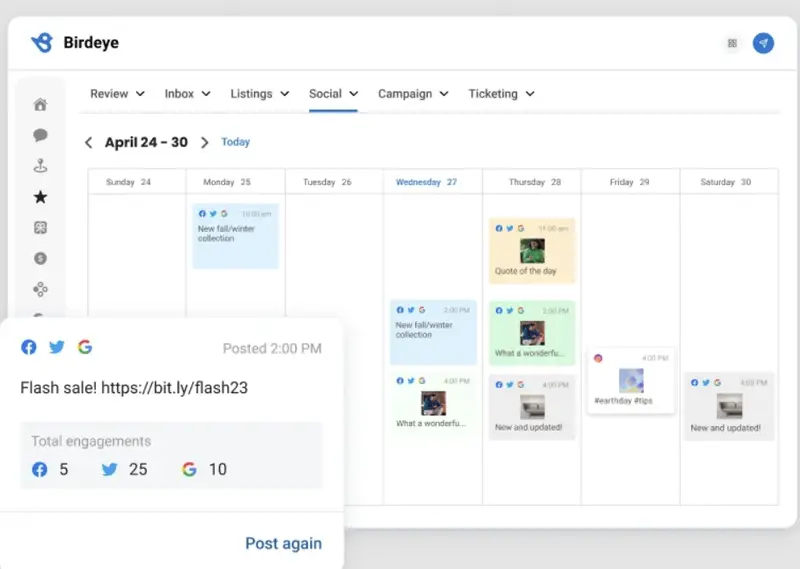This screenshot has width=800, height=569.
Task: Click the chat bubble sidebar icon
Action: coord(41,135)
